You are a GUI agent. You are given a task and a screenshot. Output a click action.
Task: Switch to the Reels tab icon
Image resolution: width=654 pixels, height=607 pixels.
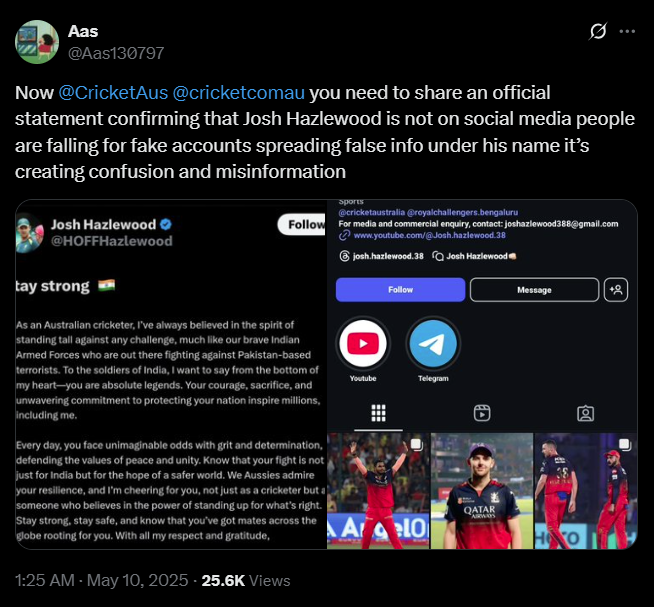482,413
